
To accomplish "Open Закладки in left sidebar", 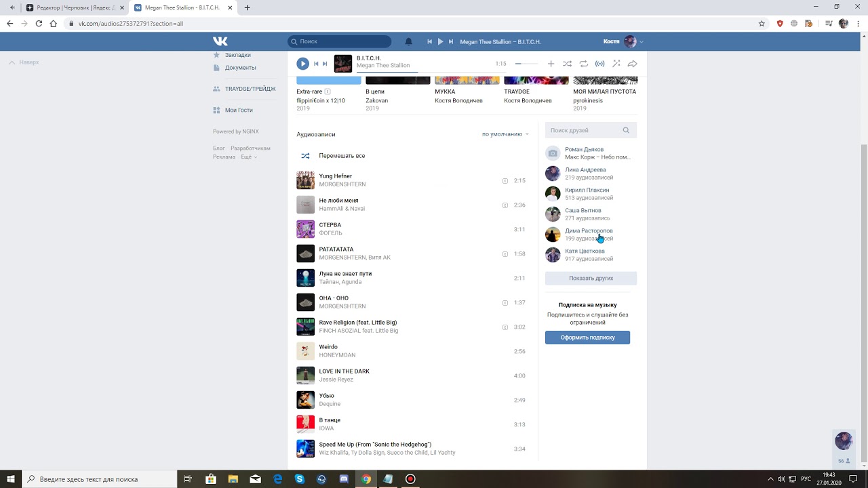I will (x=237, y=55).
